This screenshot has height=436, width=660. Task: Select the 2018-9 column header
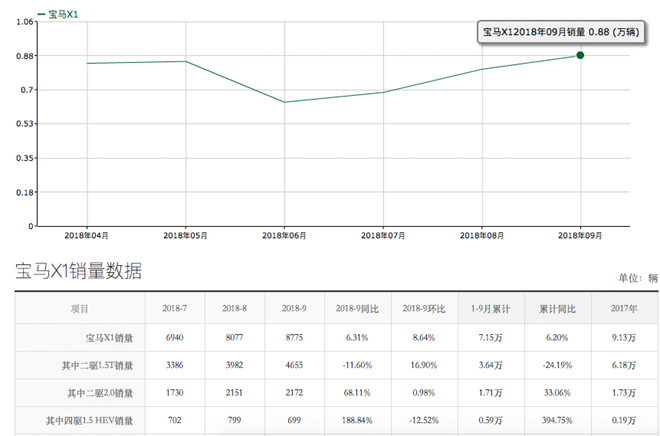coord(294,308)
